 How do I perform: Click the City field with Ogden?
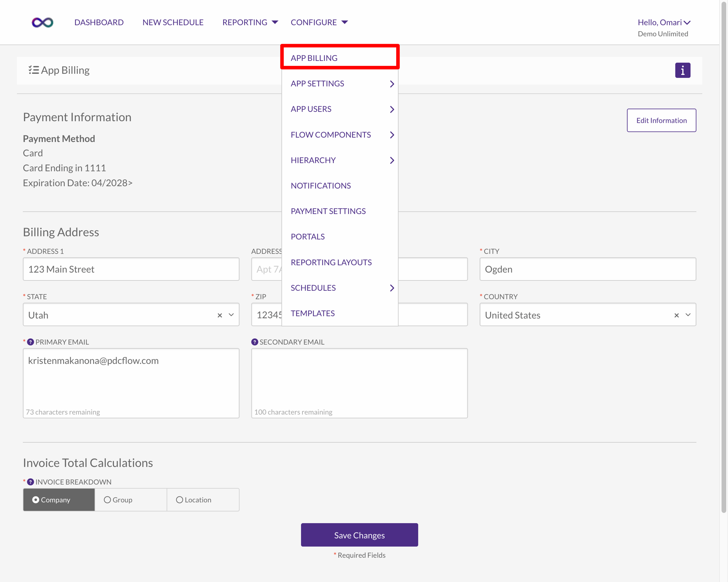(587, 269)
